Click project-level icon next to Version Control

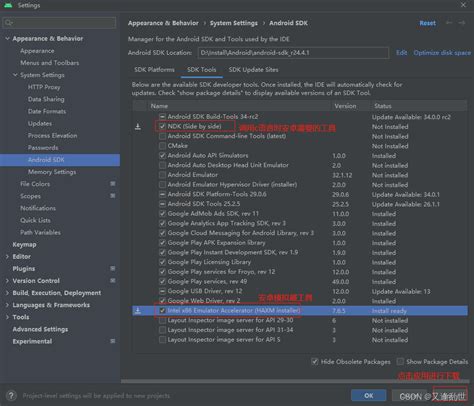point(113,281)
